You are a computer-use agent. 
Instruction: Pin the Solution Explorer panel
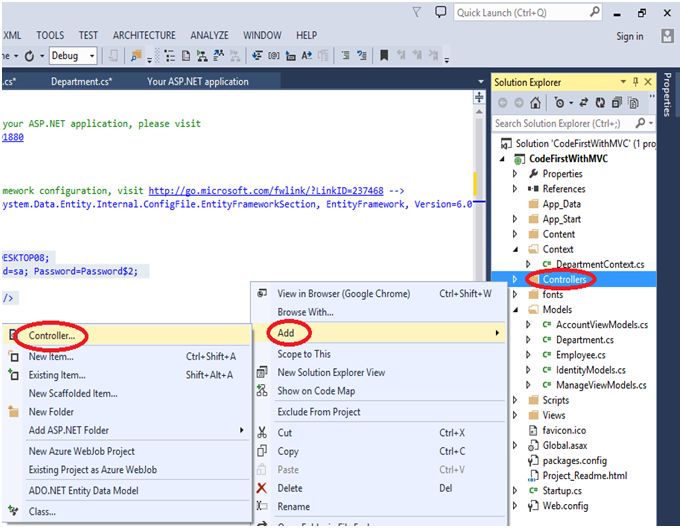[x=633, y=82]
